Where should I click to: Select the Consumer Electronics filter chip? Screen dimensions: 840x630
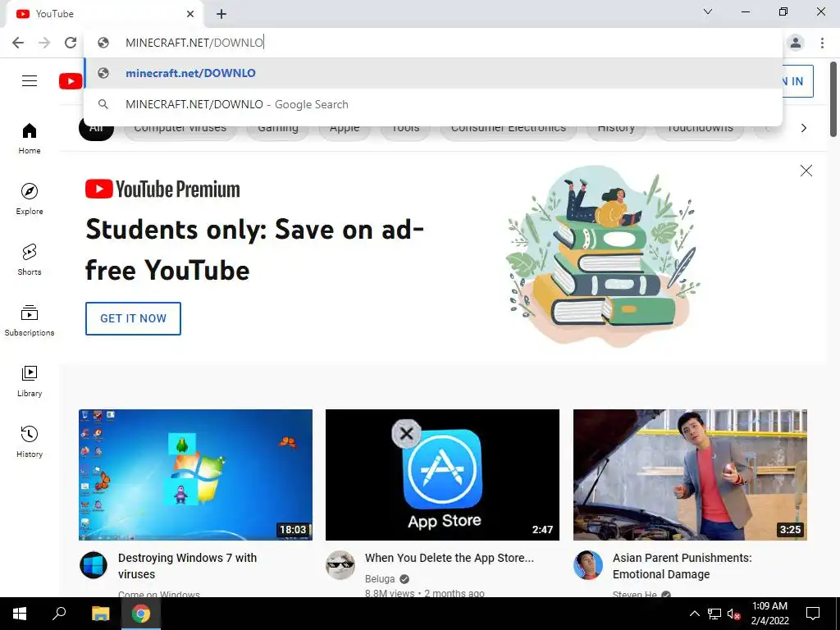coord(509,131)
